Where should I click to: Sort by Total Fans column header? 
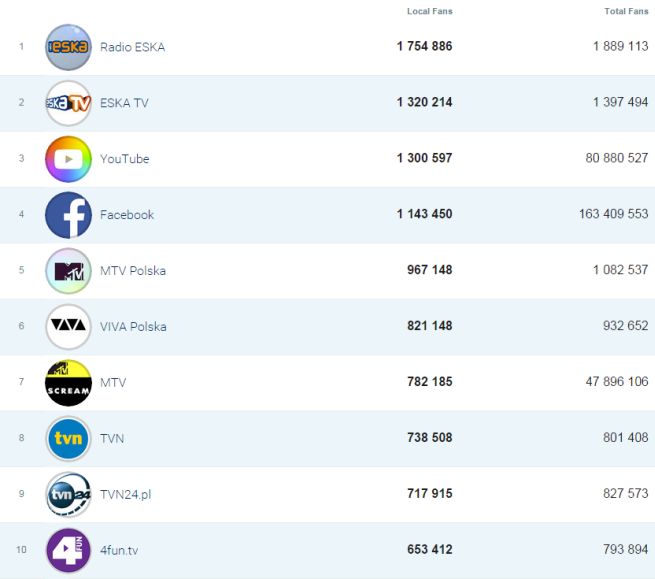pyautogui.click(x=626, y=11)
